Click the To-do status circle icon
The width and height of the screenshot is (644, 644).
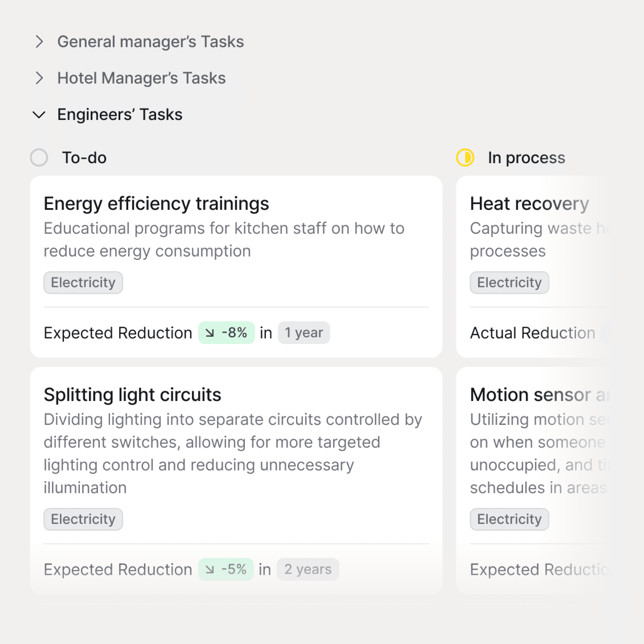coord(39,158)
